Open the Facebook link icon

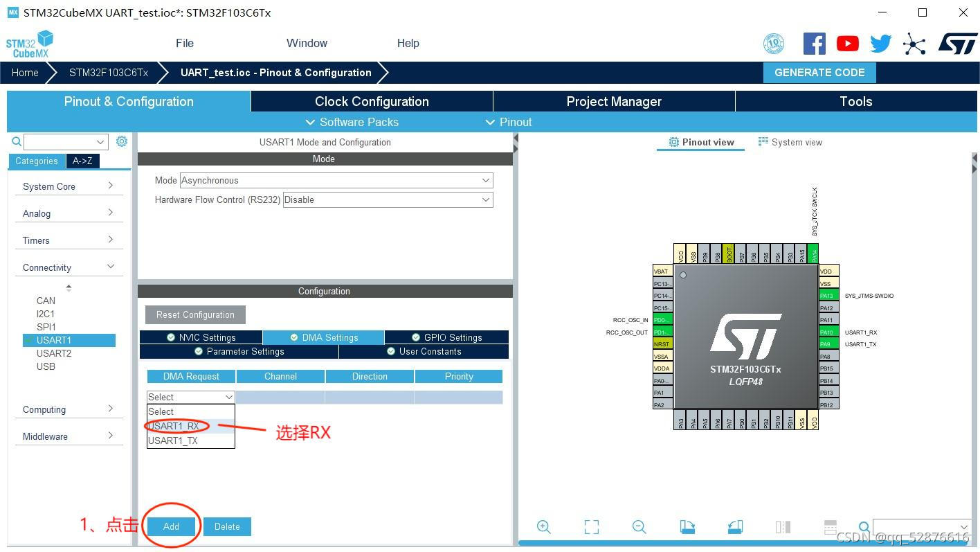tap(815, 44)
